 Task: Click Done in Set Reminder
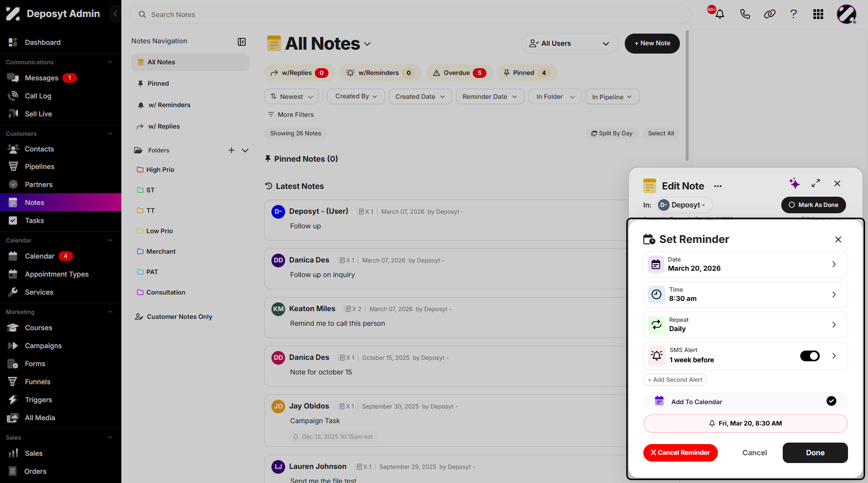[x=815, y=453]
